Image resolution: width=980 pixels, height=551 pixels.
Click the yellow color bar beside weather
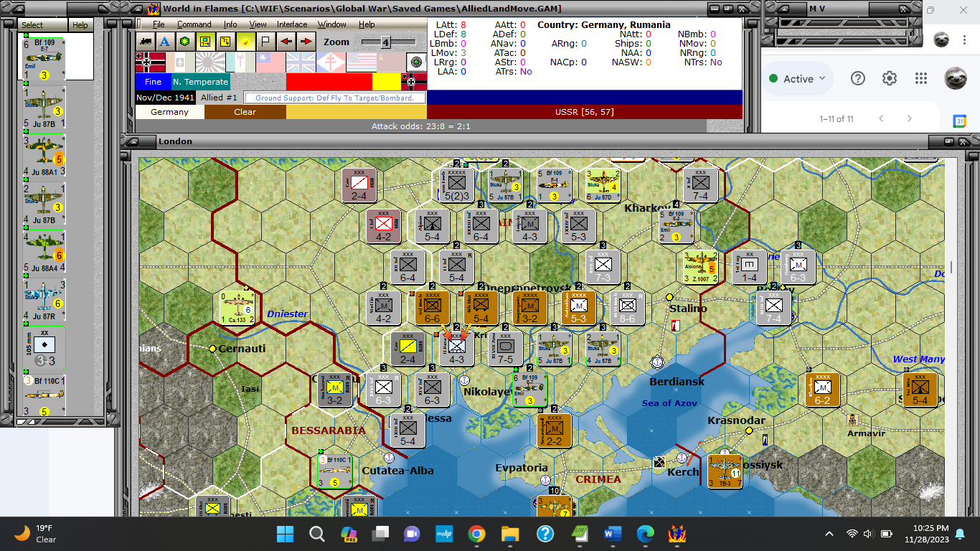click(386, 82)
